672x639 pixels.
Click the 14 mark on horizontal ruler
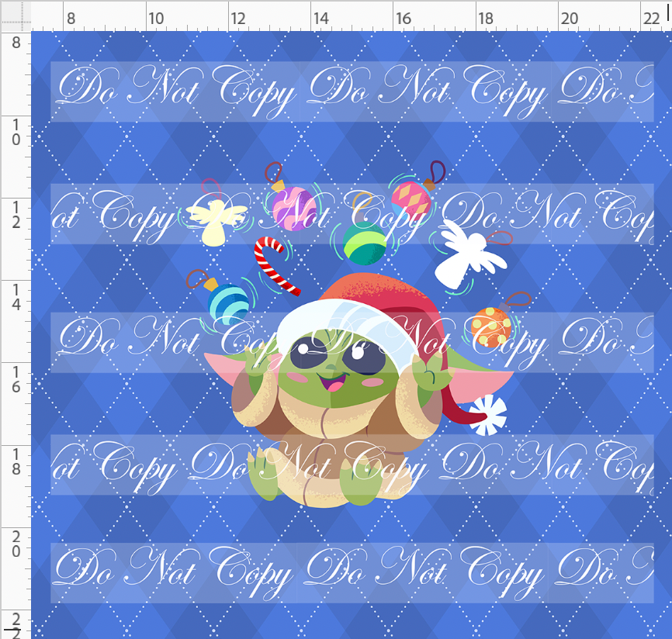(x=320, y=19)
